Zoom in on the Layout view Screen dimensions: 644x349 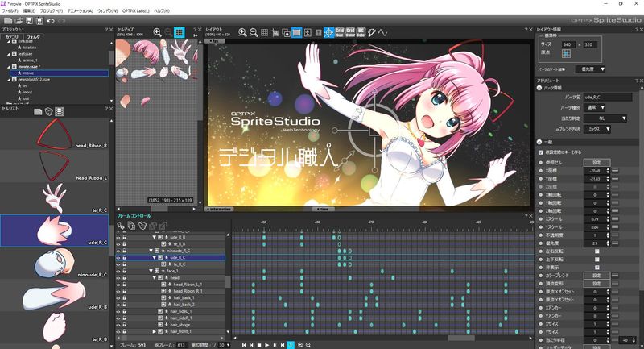pyautogui.click(x=242, y=33)
